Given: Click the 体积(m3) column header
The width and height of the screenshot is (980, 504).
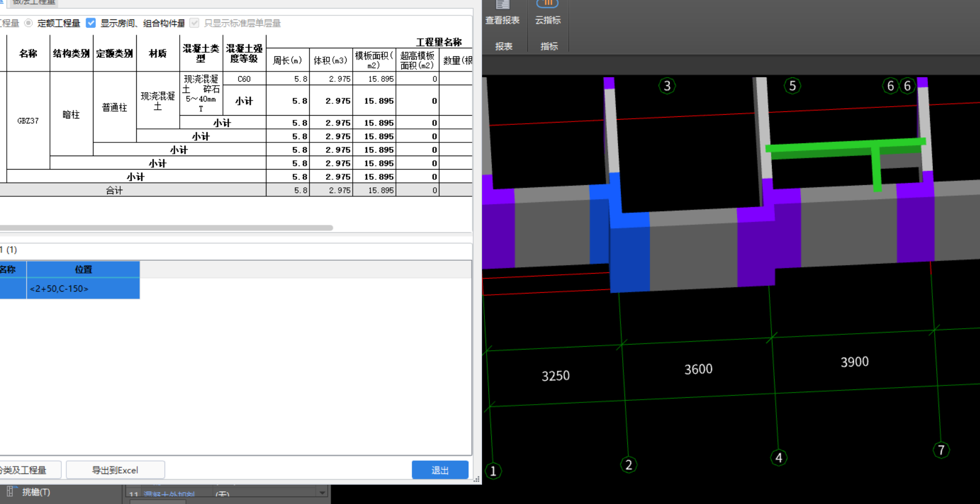Looking at the screenshot, I should tap(331, 60).
